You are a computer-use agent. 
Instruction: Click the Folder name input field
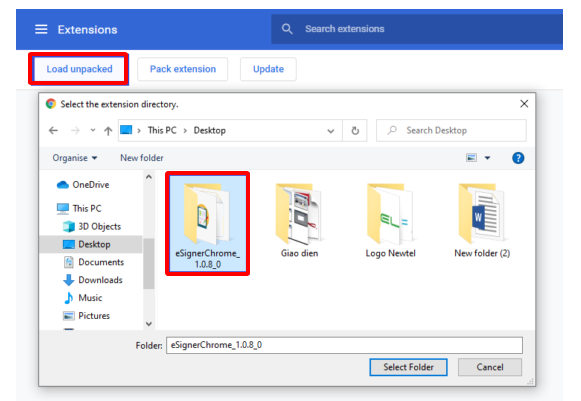coord(344,345)
